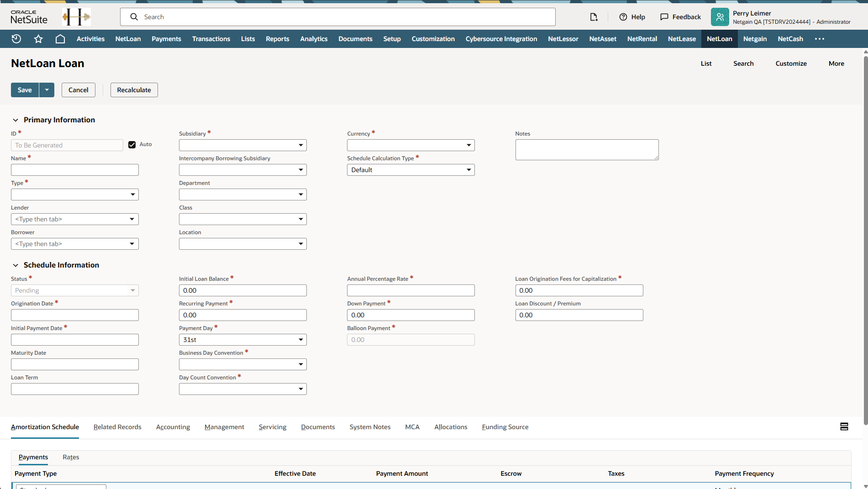The image size is (868, 489).
Task: Open the Help question mark icon
Action: point(623,17)
